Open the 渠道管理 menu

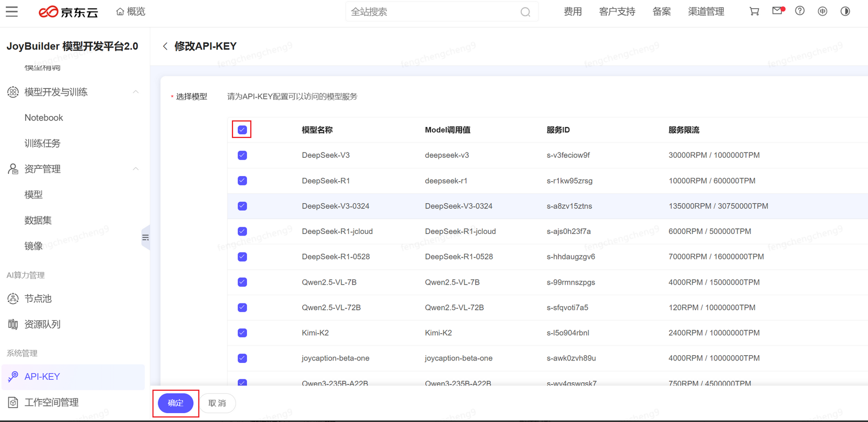(706, 11)
